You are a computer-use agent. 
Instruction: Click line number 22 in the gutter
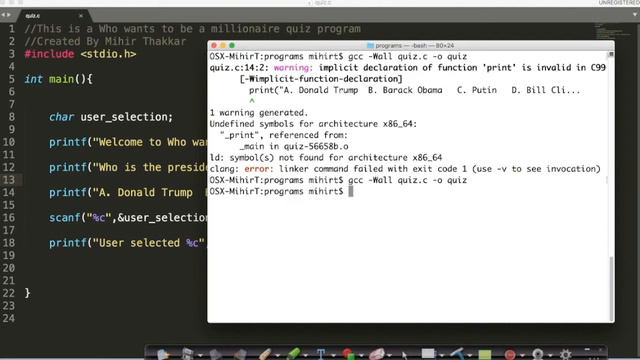click(x=9, y=293)
